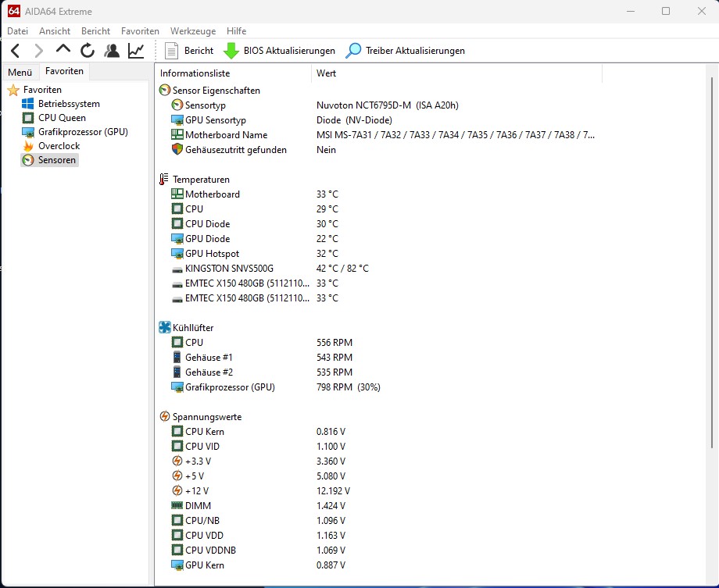Select the CPU VDDNB voltage row
This screenshot has height=588, width=719.
[x=381, y=550]
